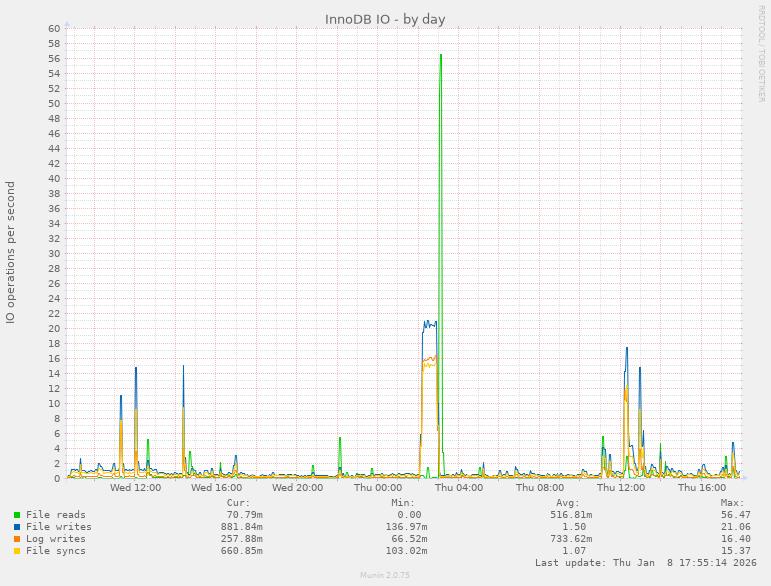The width and height of the screenshot is (771, 586).
Task: Click the green File reads legend swatch
Action: coord(17,515)
